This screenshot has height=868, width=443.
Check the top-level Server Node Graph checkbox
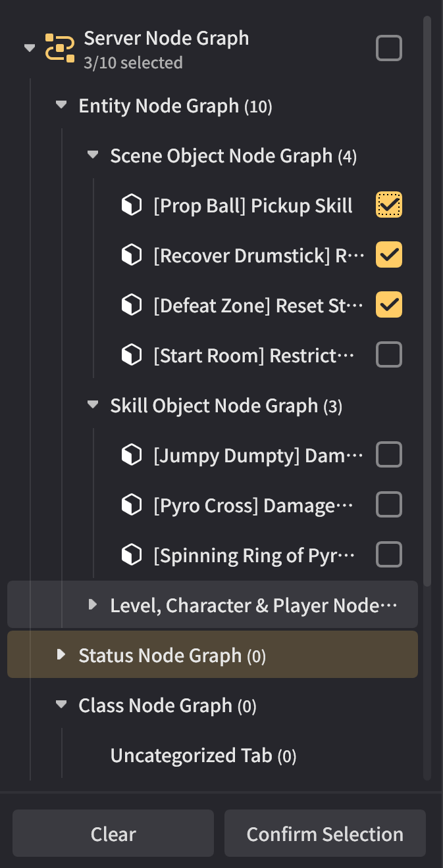pos(388,48)
